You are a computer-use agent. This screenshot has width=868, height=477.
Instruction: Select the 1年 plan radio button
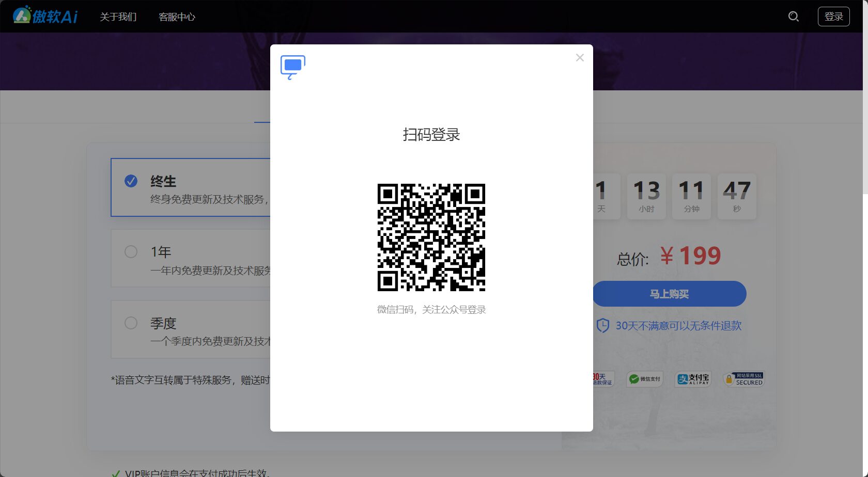(x=131, y=251)
